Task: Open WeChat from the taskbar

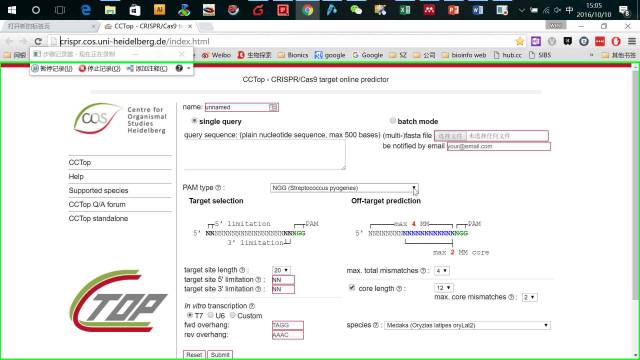Action: (x=356, y=10)
